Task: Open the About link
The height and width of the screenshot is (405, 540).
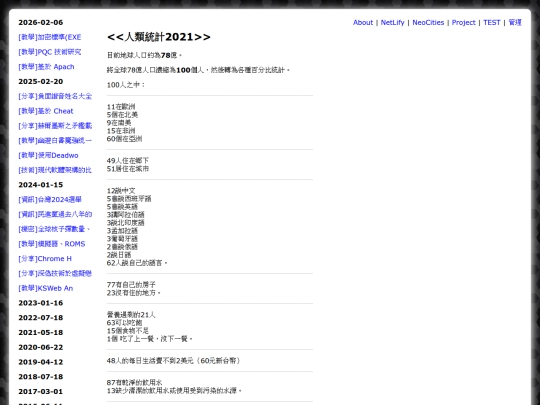Action: tap(363, 22)
